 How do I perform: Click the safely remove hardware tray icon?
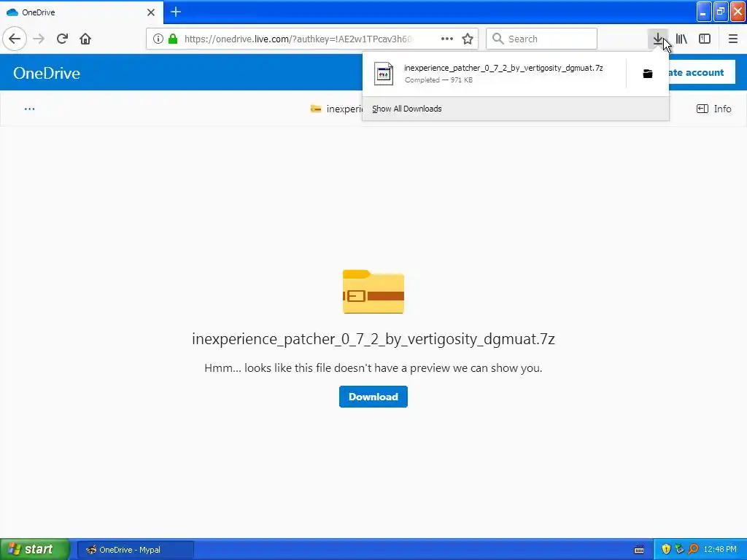point(679,550)
